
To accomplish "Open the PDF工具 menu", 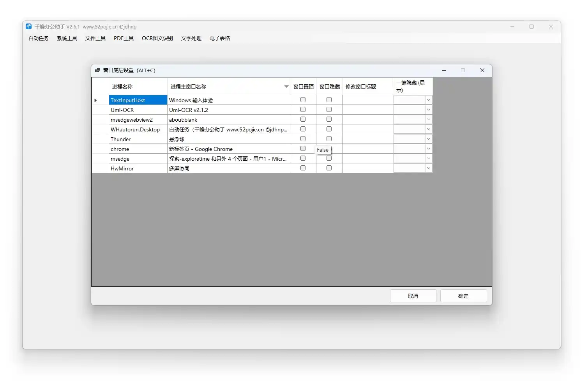I will [x=124, y=38].
